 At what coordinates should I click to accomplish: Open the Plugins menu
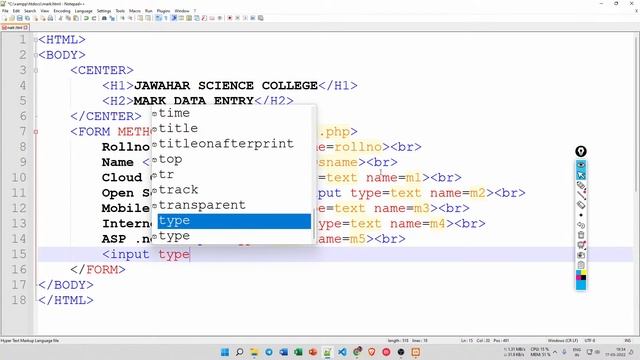pyautogui.click(x=163, y=11)
